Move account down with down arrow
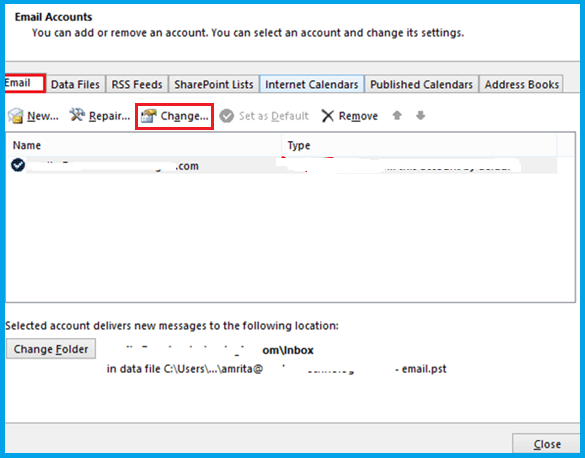Viewport: 585px width, 458px height. pos(420,116)
